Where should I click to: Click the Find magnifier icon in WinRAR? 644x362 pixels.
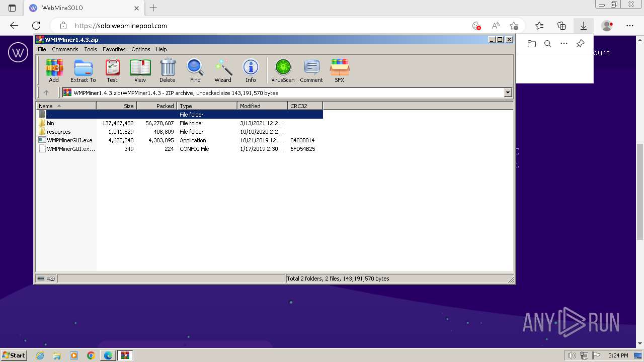(x=195, y=70)
